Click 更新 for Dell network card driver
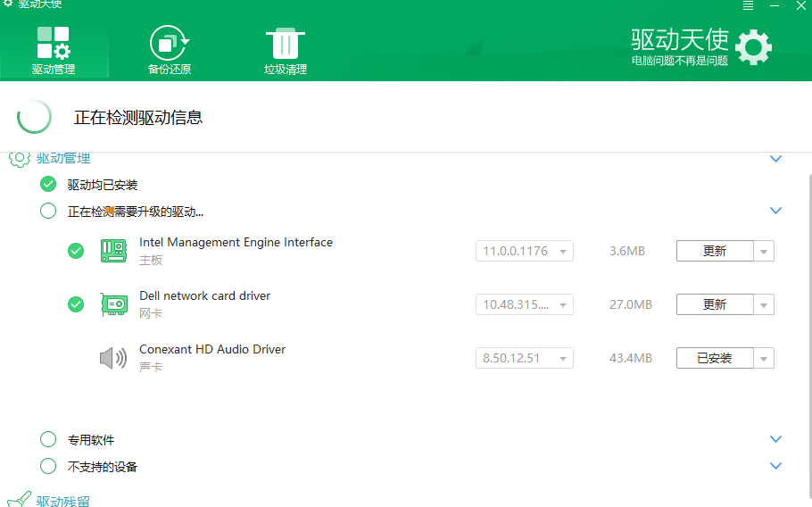 point(715,304)
